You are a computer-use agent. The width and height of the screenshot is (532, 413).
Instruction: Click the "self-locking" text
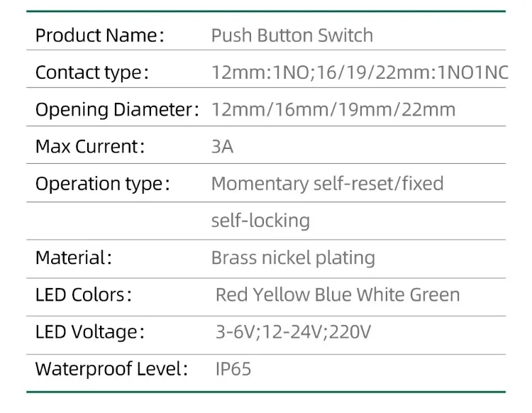point(260,221)
